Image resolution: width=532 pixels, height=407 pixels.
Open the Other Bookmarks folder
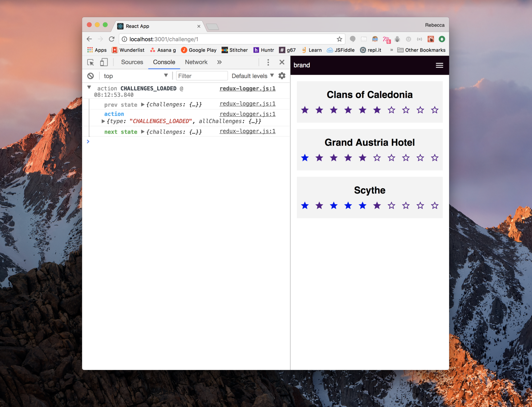point(422,50)
